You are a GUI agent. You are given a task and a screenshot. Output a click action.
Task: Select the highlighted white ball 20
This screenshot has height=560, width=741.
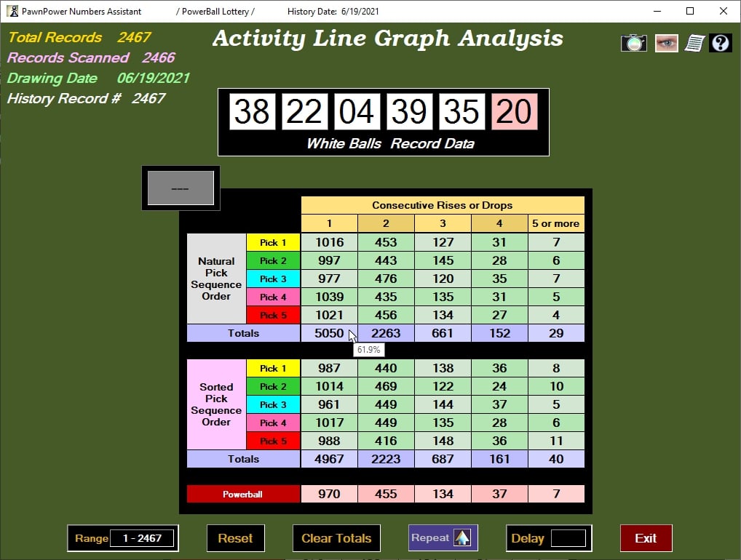[514, 111]
